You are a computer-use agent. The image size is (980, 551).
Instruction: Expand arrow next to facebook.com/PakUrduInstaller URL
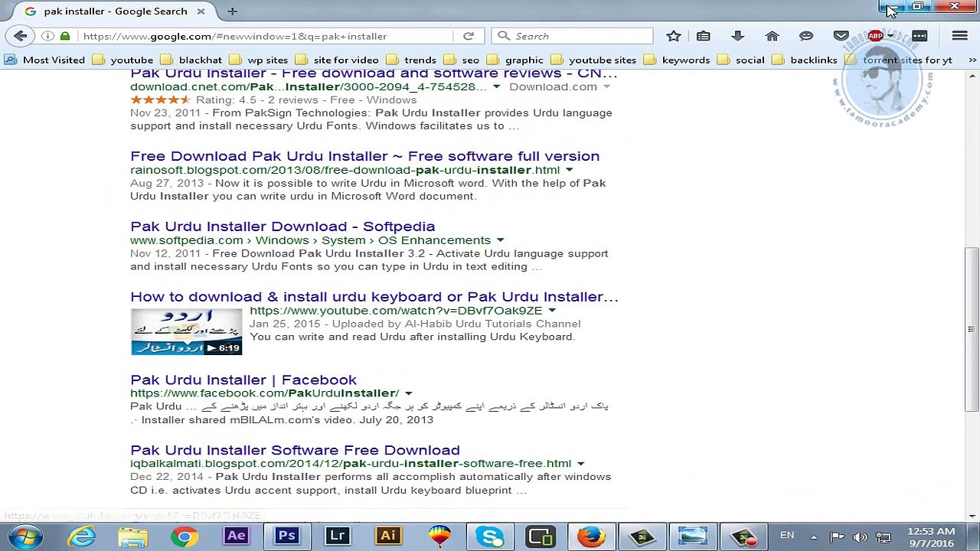(x=408, y=393)
